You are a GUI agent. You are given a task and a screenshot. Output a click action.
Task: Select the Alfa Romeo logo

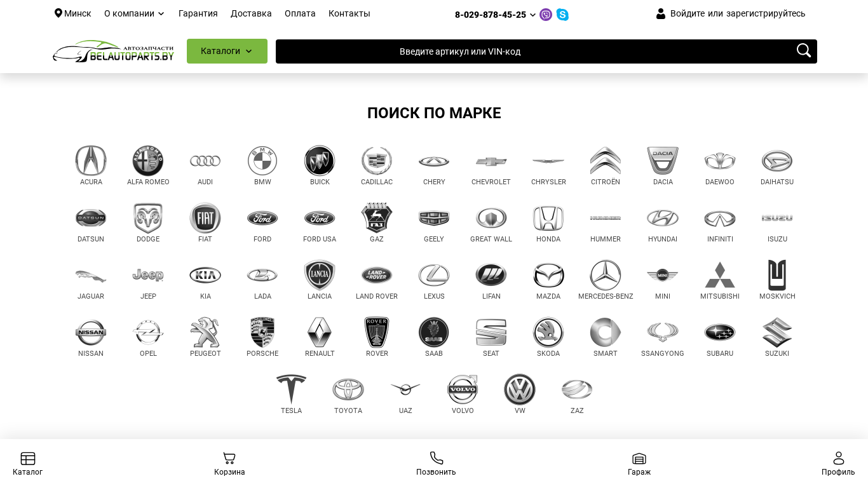pyautogui.click(x=148, y=161)
